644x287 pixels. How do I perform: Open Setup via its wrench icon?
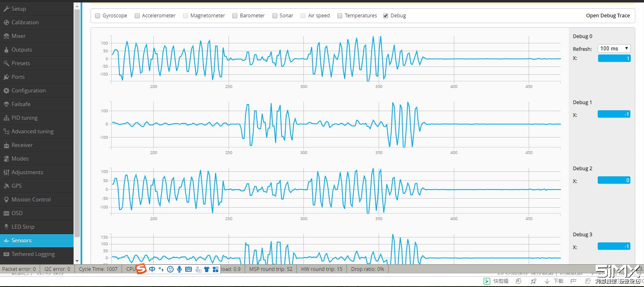[6, 9]
